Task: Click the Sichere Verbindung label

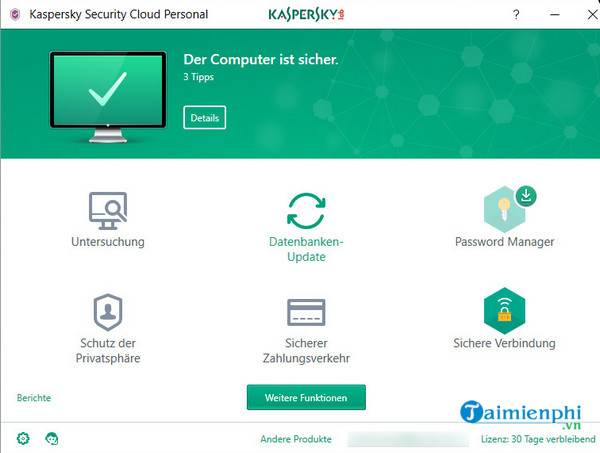Action: (504, 343)
